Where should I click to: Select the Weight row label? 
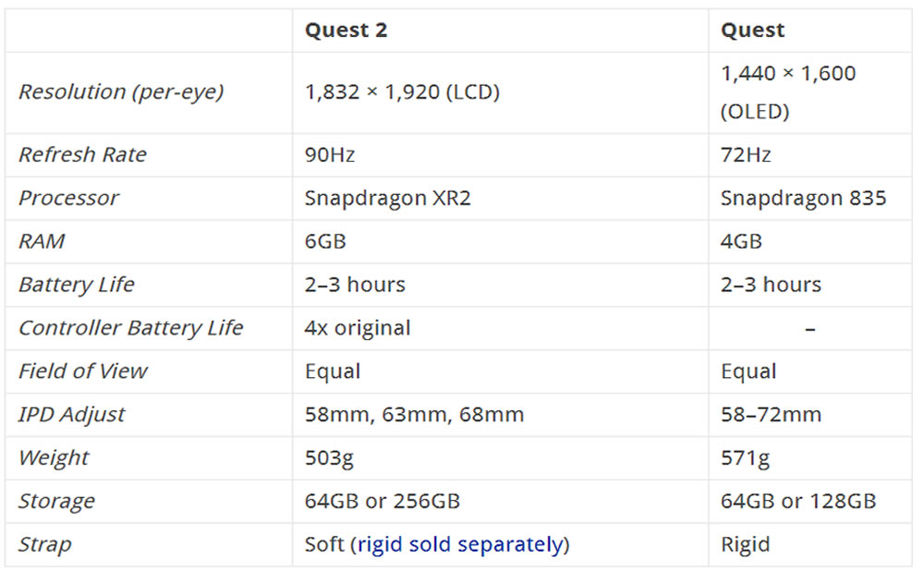point(54,458)
